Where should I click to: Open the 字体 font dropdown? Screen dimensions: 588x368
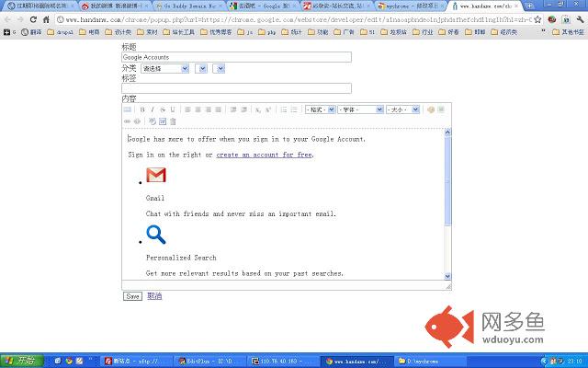tap(360, 109)
